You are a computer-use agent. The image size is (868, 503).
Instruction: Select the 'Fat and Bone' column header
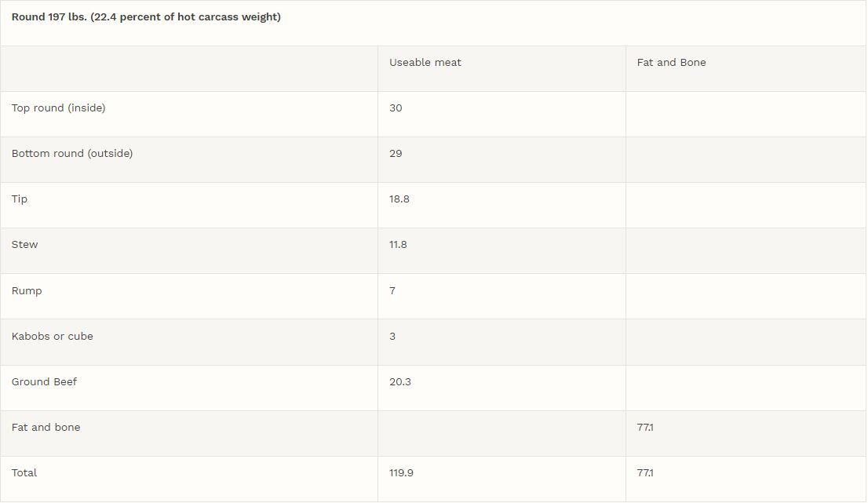click(671, 63)
